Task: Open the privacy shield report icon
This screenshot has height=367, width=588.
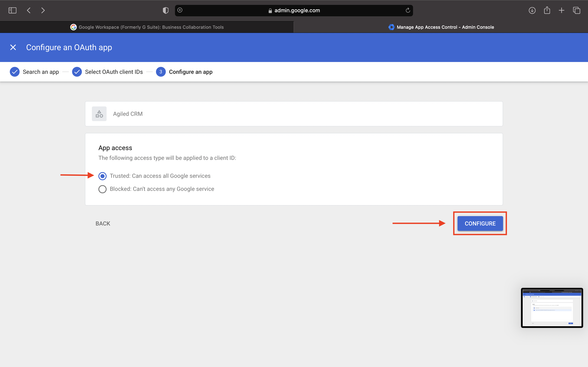Action: pos(165,10)
